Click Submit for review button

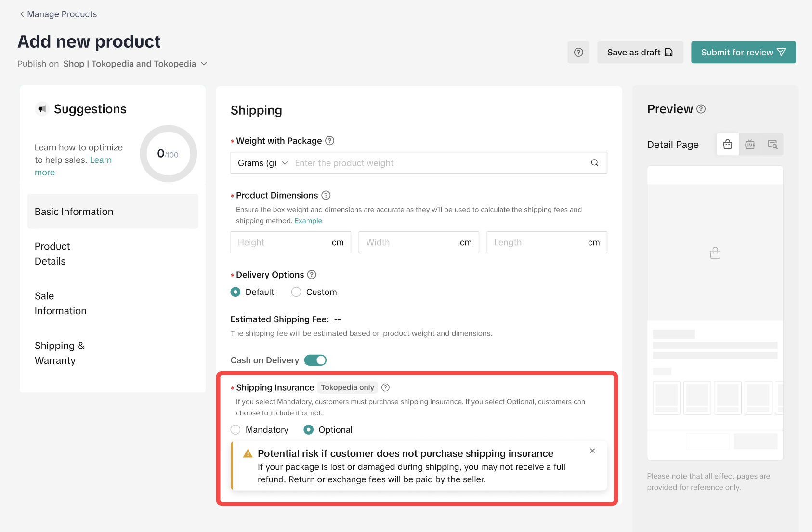coord(743,53)
